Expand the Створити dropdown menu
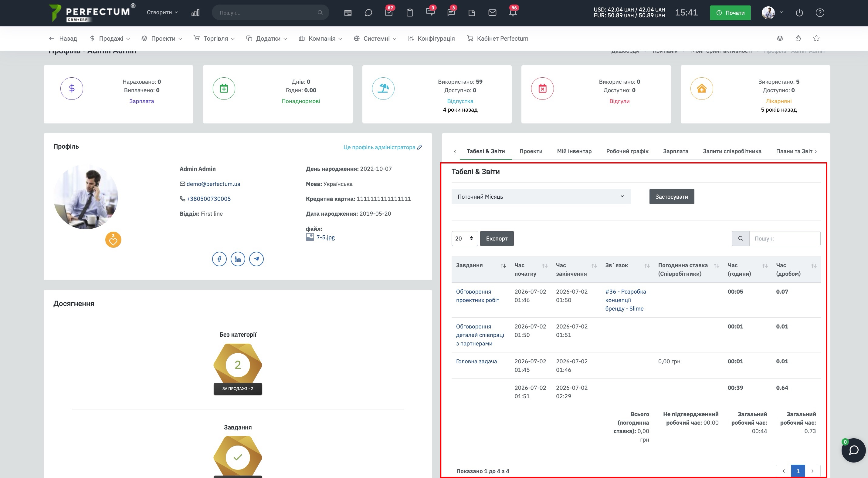This screenshot has width=868, height=478. (x=162, y=12)
